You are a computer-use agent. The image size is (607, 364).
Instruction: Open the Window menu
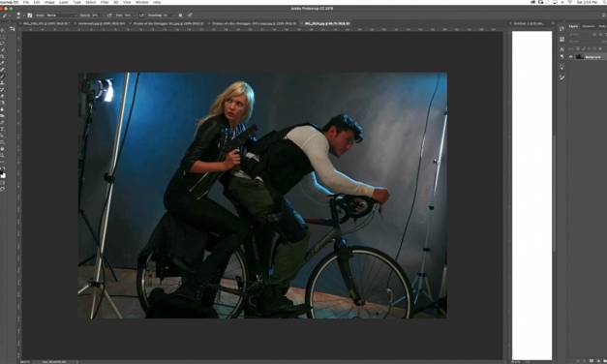coord(142,2)
